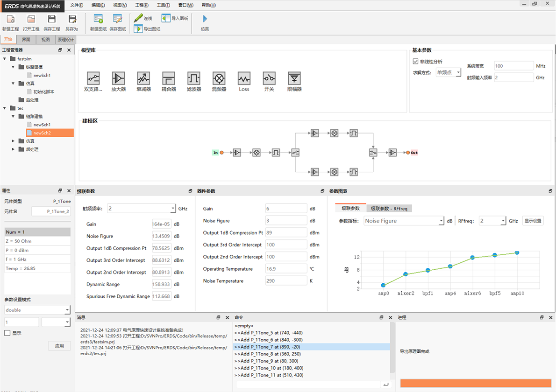Image resolution: width=556 pixels, height=392 pixels.
Task: Open the Noise Figure 参数指标 dropdown
Action: point(404,221)
